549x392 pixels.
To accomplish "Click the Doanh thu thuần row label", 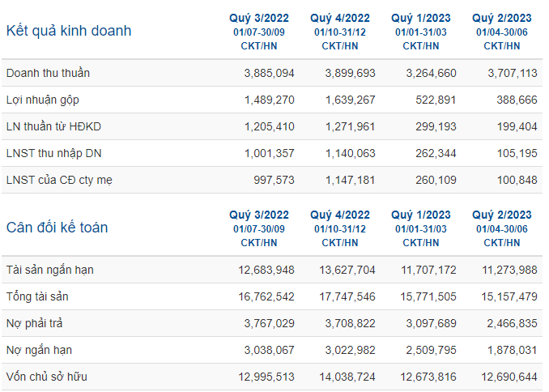I will pos(48,73).
